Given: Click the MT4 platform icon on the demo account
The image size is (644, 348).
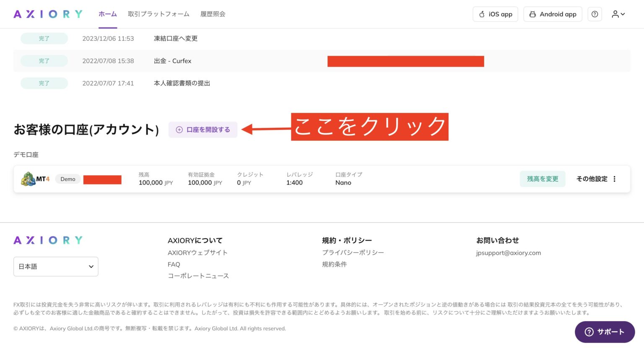Looking at the screenshot, I should point(29,178).
